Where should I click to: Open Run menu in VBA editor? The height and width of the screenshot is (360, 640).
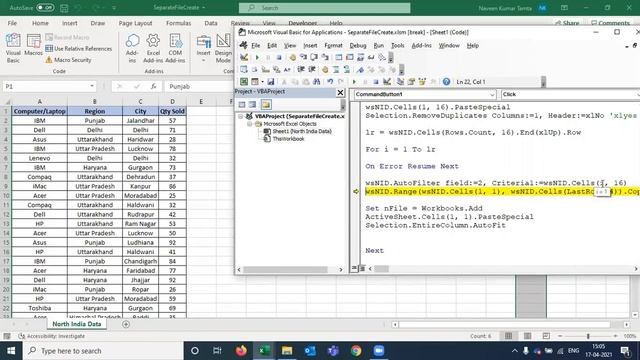[x=378, y=46]
